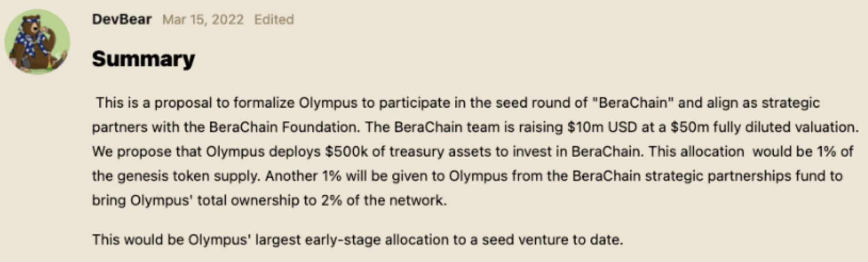Click the Summary heading
Screen dimensions: 868x262
tap(143, 59)
